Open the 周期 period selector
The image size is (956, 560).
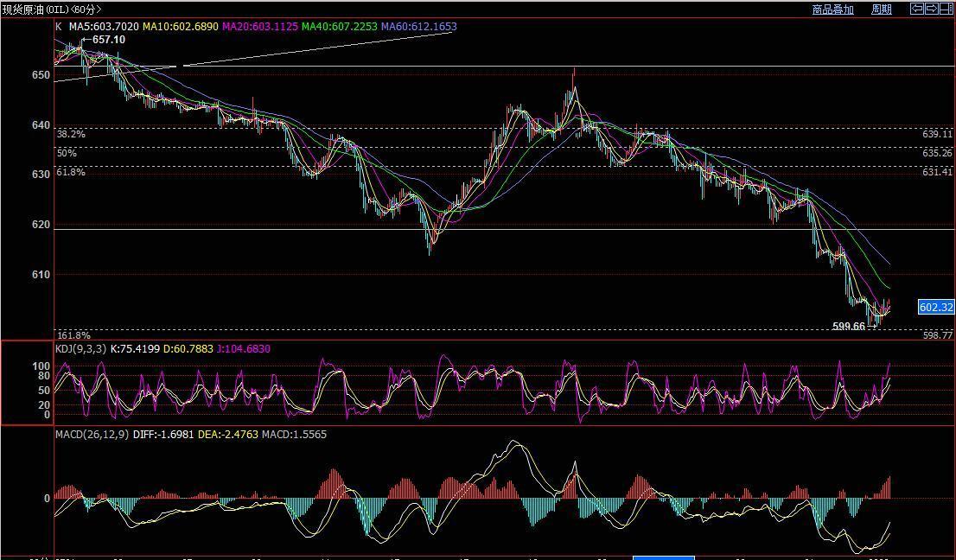tap(881, 10)
